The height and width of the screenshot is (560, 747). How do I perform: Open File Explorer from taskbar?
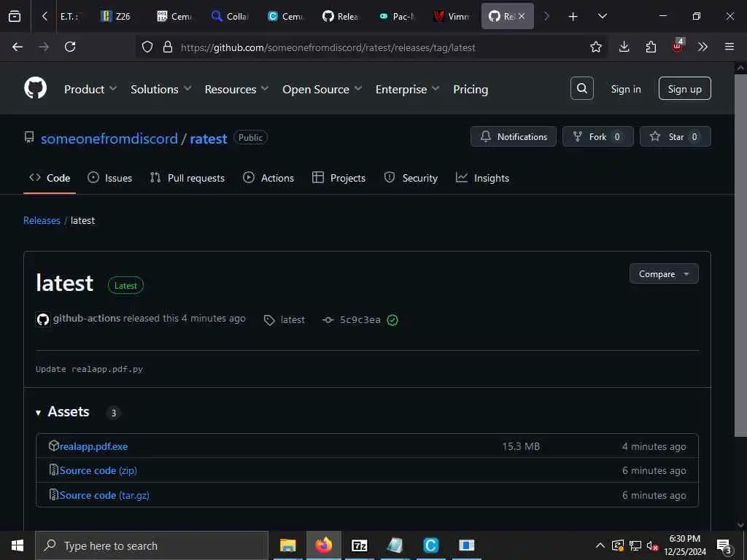click(287, 545)
